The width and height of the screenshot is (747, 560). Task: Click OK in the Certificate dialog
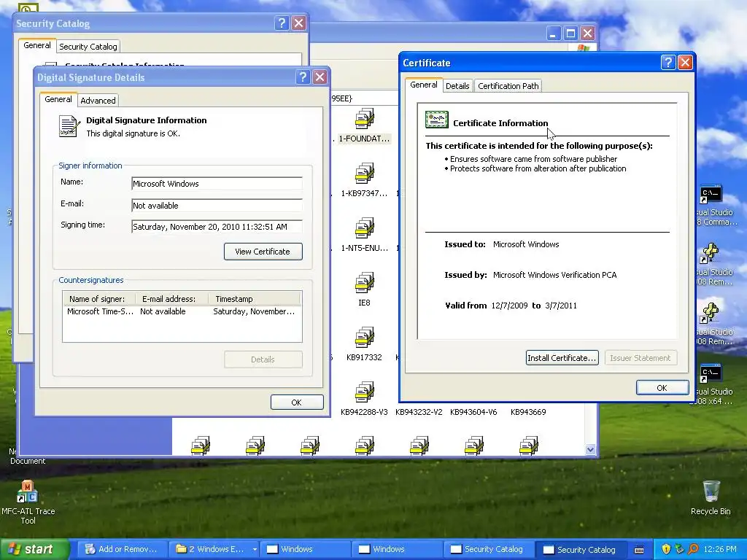662,388
